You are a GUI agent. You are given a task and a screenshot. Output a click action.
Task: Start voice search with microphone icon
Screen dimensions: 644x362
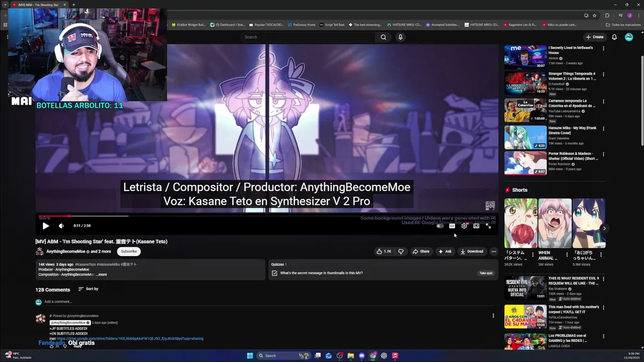400,37
